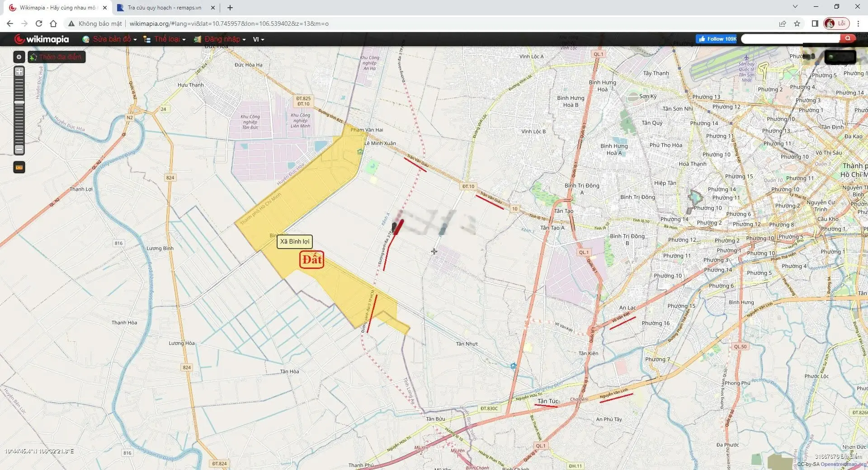Switch to the Wikimapia browser tab
The width and height of the screenshot is (868, 470).
coord(59,8)
